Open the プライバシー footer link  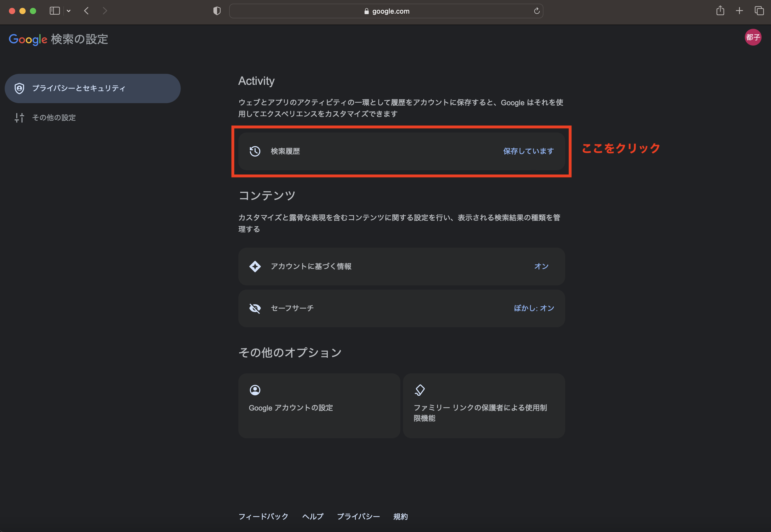pos(358,517)
